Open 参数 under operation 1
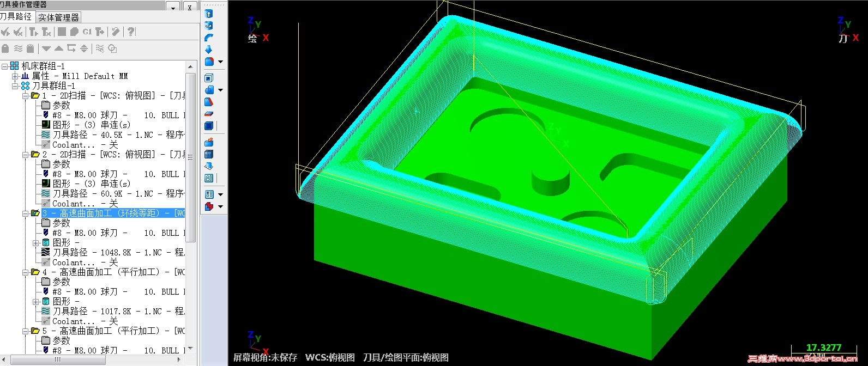868x366 pixels. pyautogui.click(x=61, y=106)
